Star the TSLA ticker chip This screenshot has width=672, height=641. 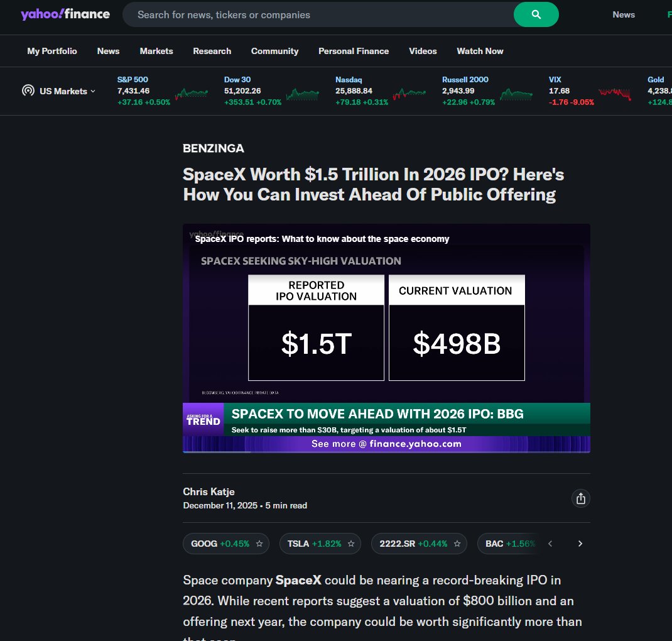pos(351,544)
